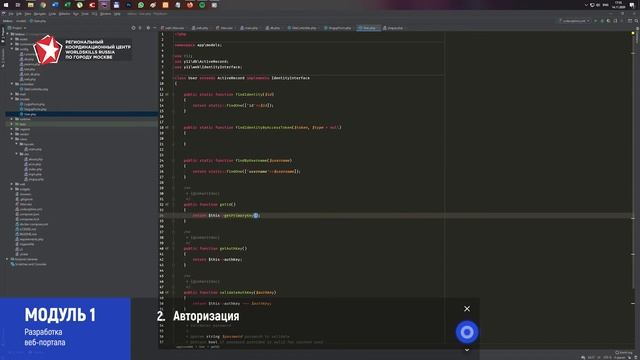Image resolution: width=640 pixels, height=360 pixels.
Task: Switch to SiteController.php editor tab
Action: pyautogui.click(x=302, y=28)
